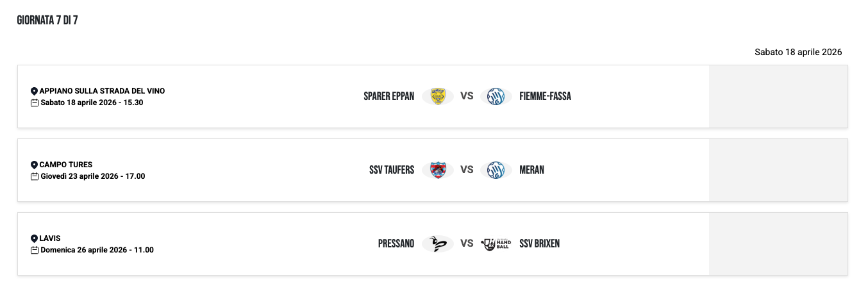The image size is (868, 298).
Task: Click grey result box of Pressano match
Action: point(778,244)
